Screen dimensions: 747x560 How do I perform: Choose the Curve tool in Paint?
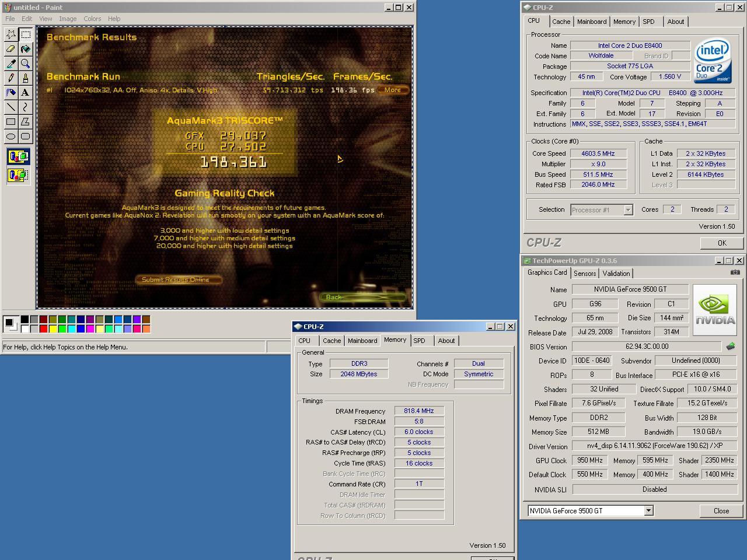26,107
